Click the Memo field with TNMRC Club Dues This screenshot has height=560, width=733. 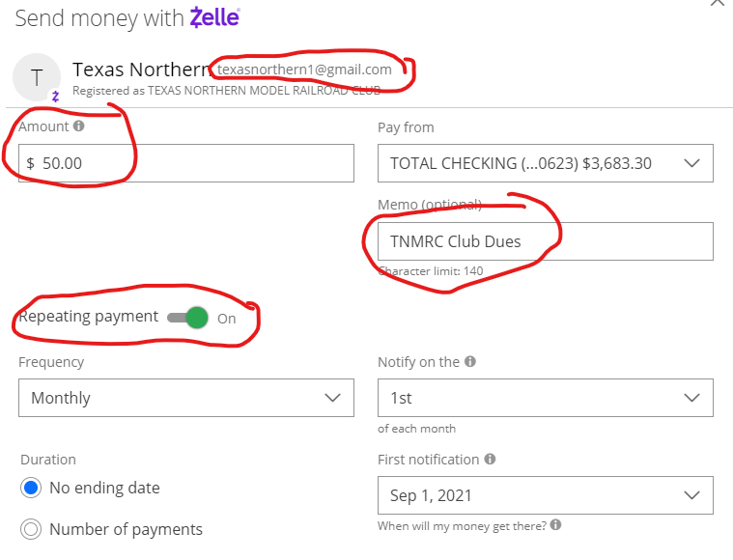545,241
